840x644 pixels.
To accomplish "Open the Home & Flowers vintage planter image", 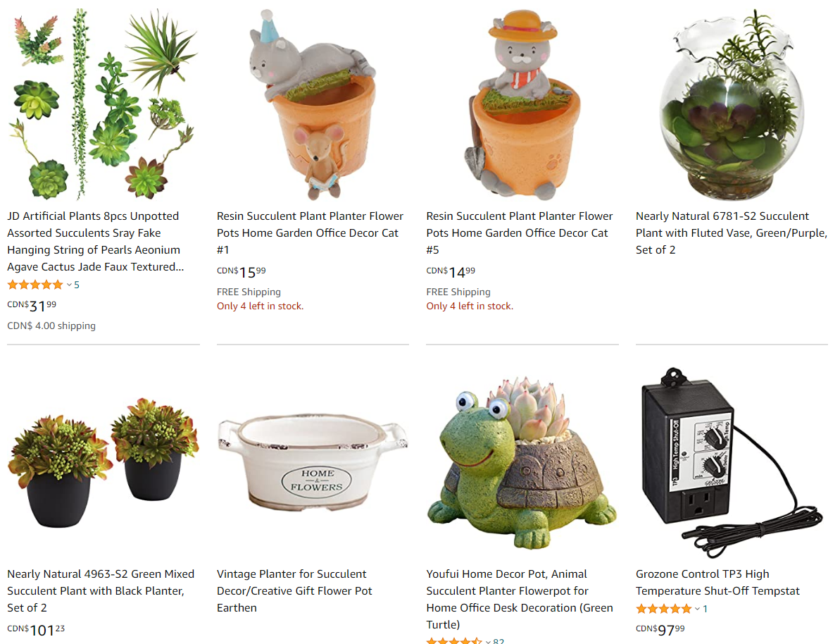I will coord(313,462).
